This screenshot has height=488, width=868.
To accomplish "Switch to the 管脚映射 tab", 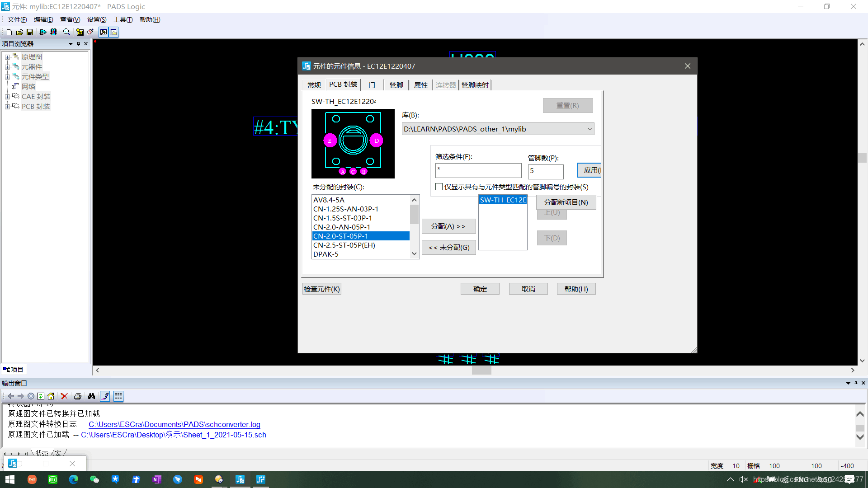I will pyautogui.click(x=475, y=85).
